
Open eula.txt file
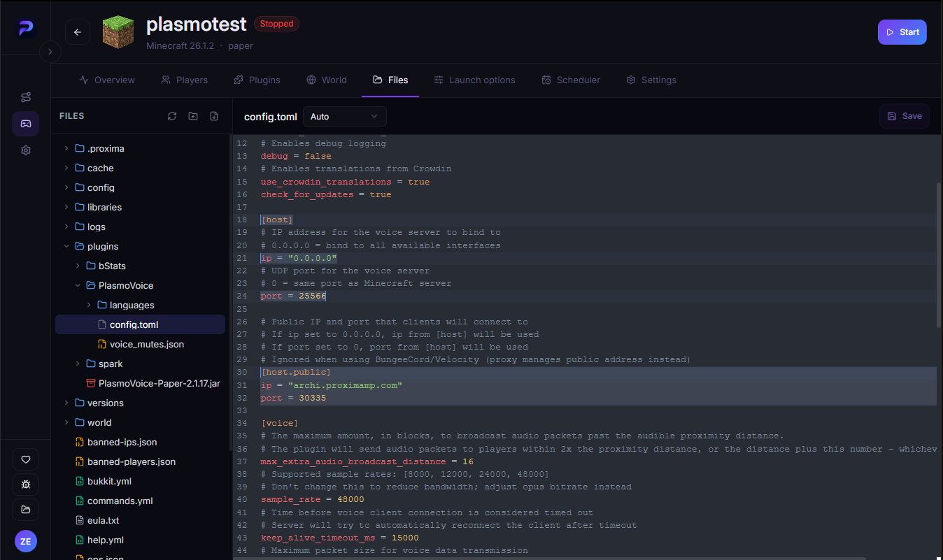coord(140,520)
